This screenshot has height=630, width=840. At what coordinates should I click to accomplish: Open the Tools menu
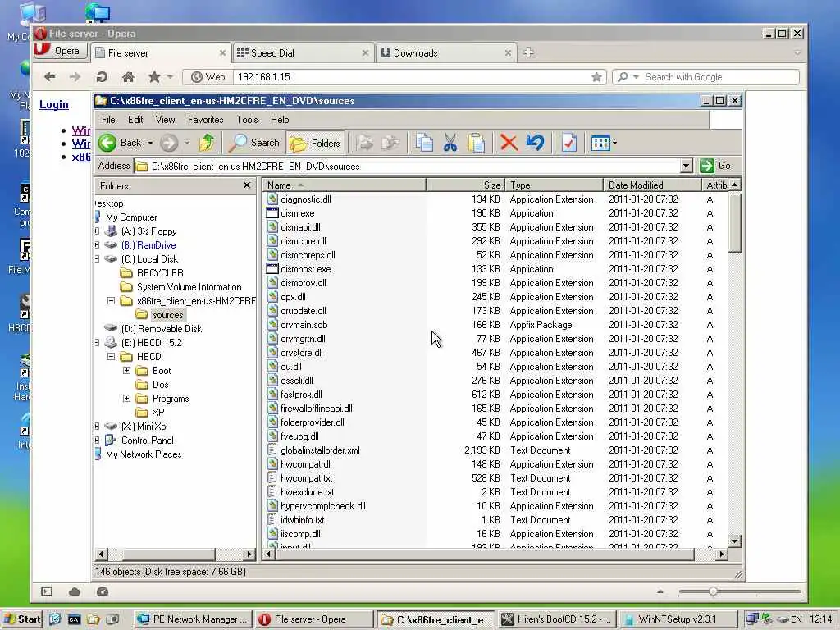pyautogui.click(x=247, y=120)
